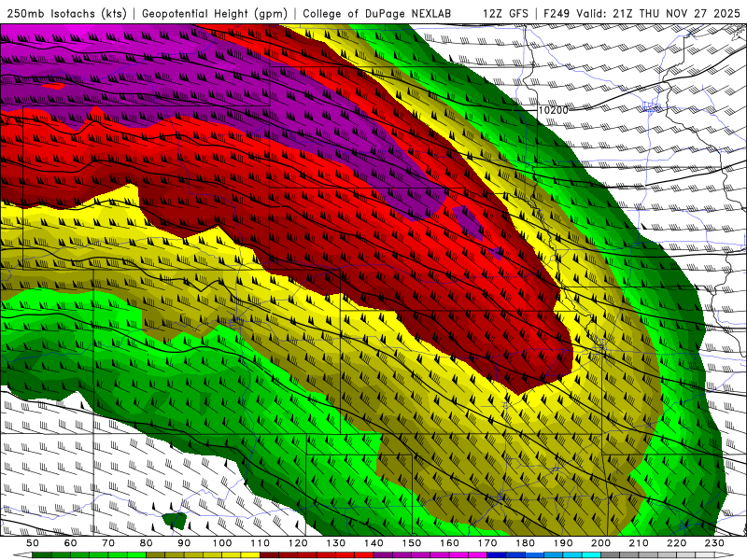Click the 220 knot legend label

[x=676, y=543]
